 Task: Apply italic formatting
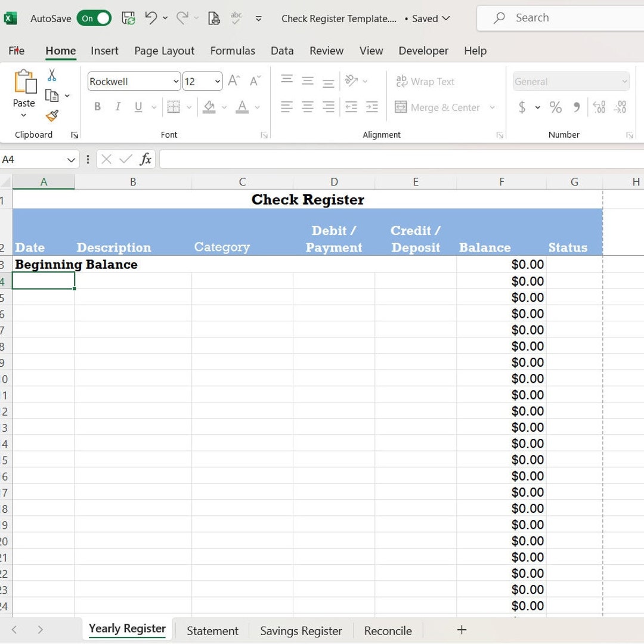tap(117, 107)
